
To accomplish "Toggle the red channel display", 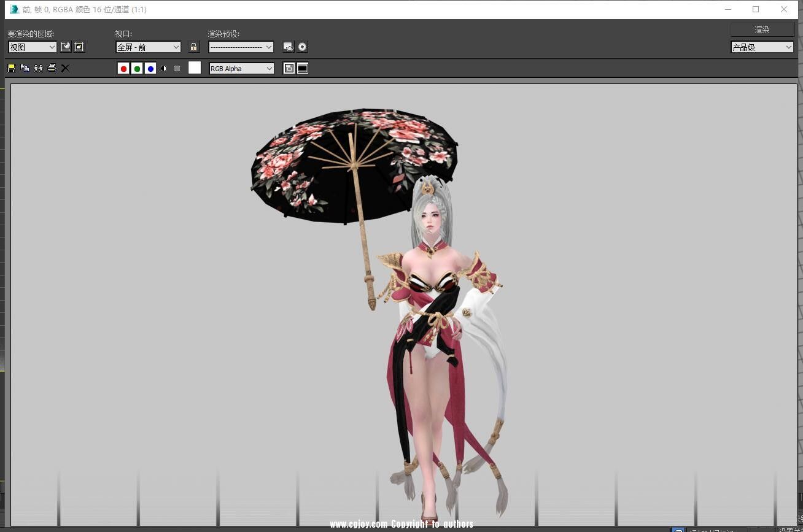I will 123,68.
